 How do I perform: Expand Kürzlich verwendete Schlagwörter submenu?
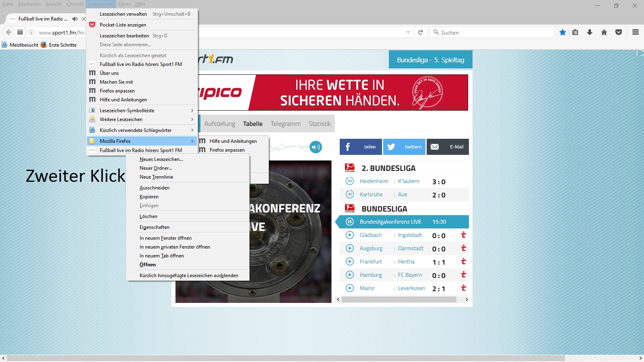(142, 130)
